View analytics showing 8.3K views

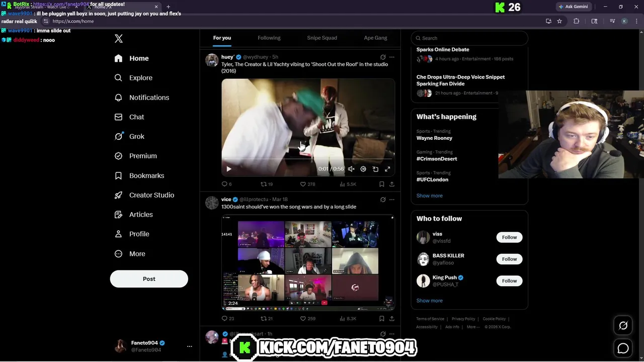click(x=348, y=318)
